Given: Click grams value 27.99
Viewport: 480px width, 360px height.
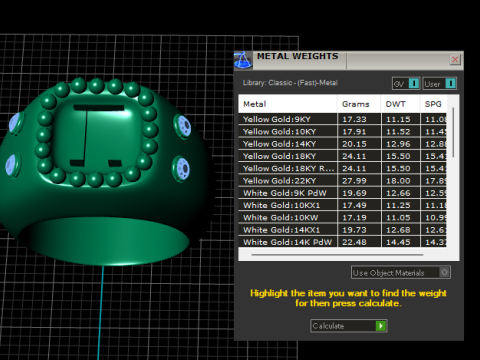Looking at the screenshot, I should click(354, 181).
